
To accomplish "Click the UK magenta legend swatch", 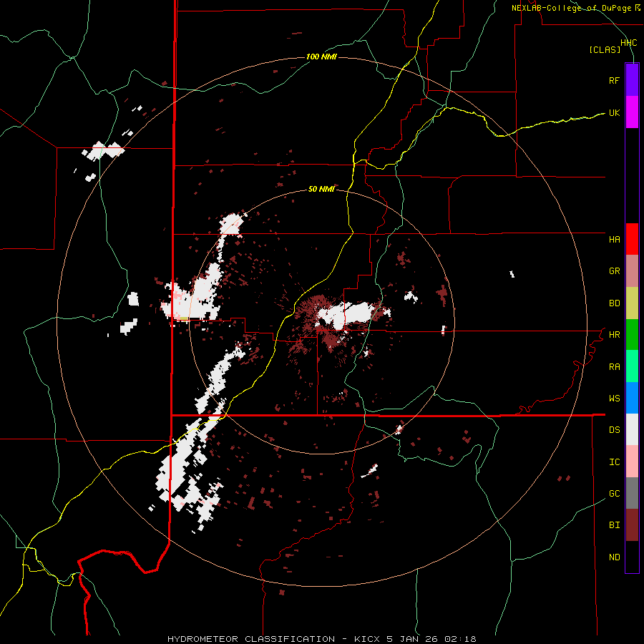I will (632, 112).
